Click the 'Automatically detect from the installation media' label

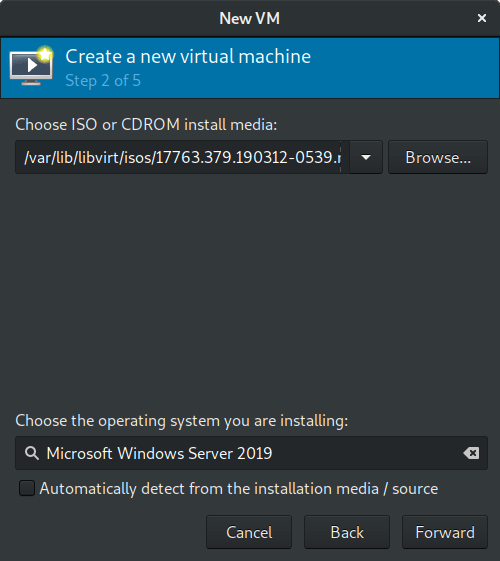(x=239, y=489)
